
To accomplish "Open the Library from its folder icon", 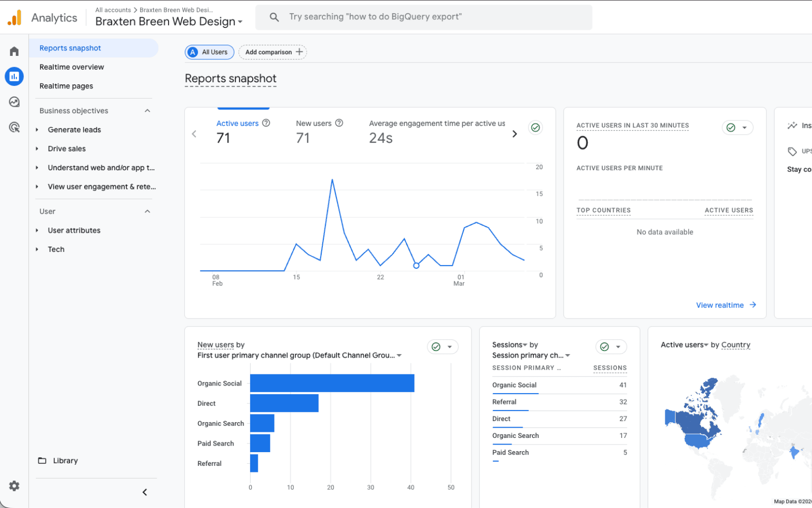I will (x=42, y=460).
